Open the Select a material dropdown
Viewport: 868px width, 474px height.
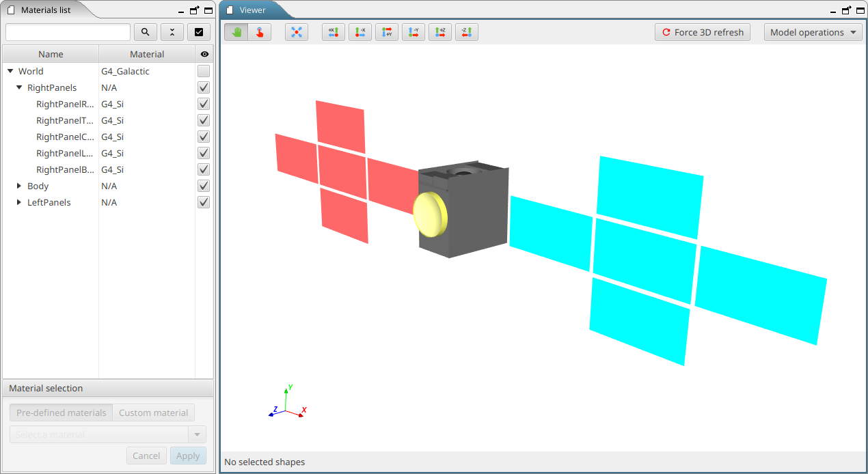coord(197,434)
